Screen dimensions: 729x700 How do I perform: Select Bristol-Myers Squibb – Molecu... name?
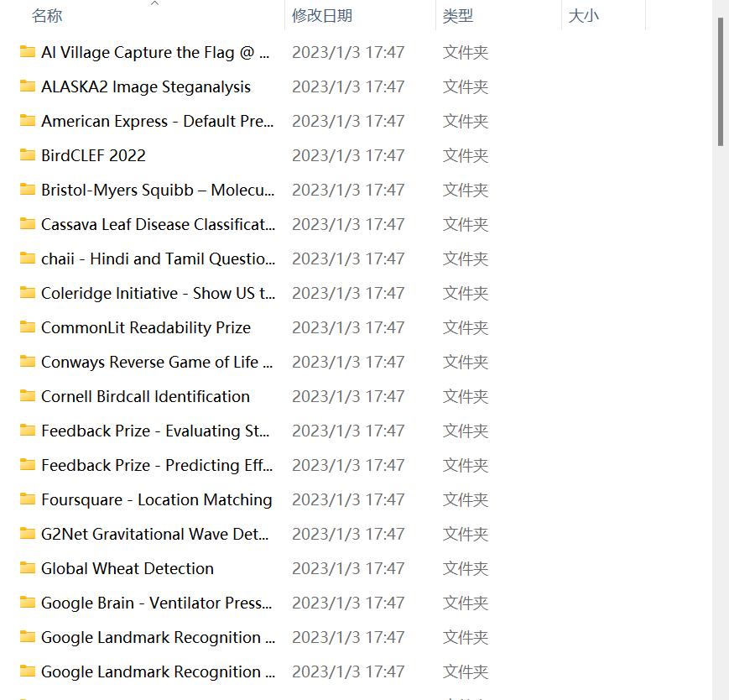pyautogui.click(x=158, y=191)
